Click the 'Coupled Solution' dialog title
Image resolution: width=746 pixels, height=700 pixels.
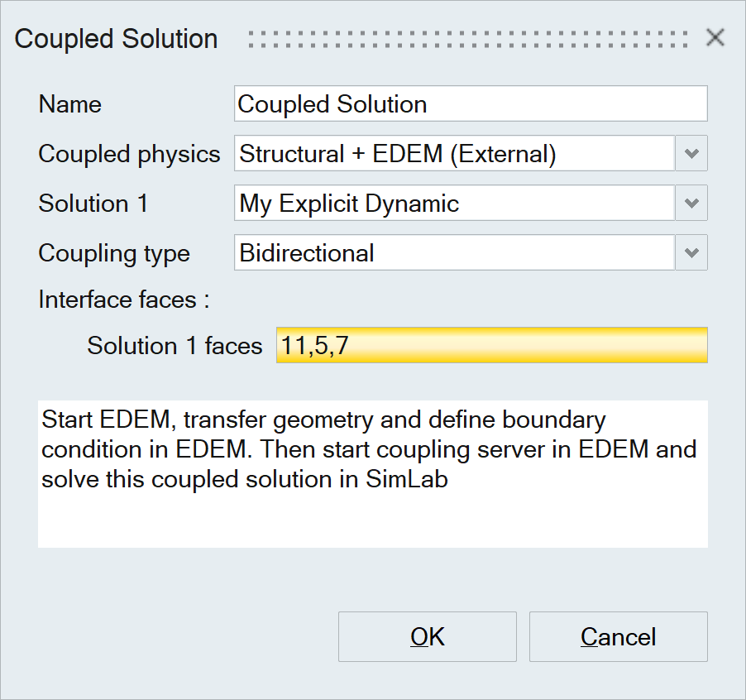coord(117,39)
